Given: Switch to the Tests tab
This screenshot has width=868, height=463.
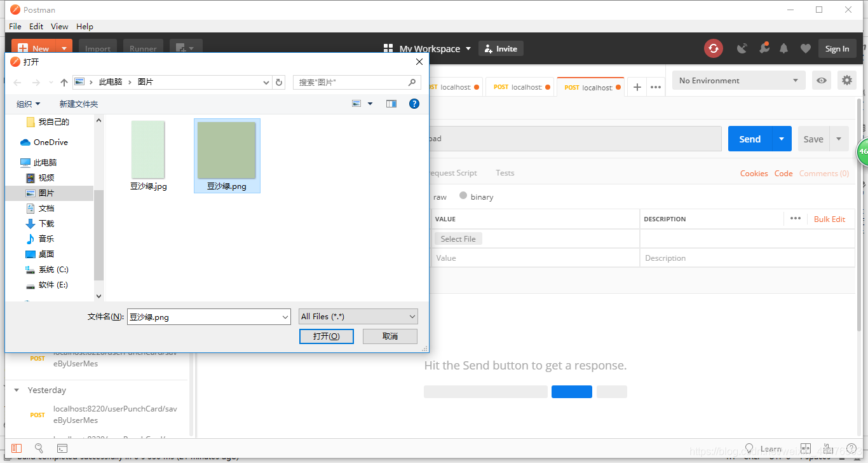Looking at the screenshot, I should click(505, 172).
